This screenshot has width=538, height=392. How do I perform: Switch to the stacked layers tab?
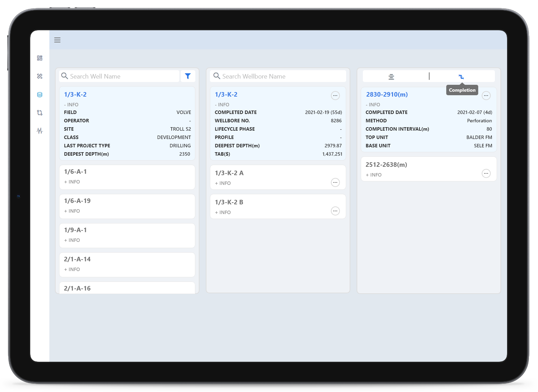(391, 76)
